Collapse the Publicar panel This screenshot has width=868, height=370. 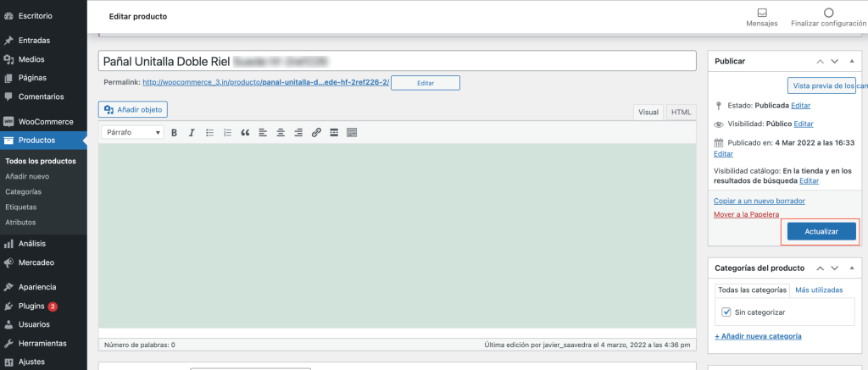point(852,62)
